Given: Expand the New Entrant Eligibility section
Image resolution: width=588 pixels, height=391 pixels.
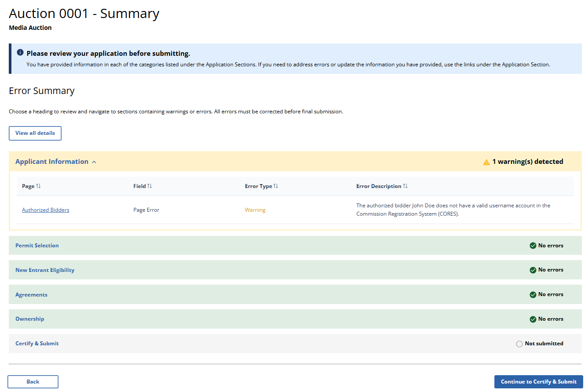Looking at the screenshot, I should pyautogui.click(x=45, y=270).
